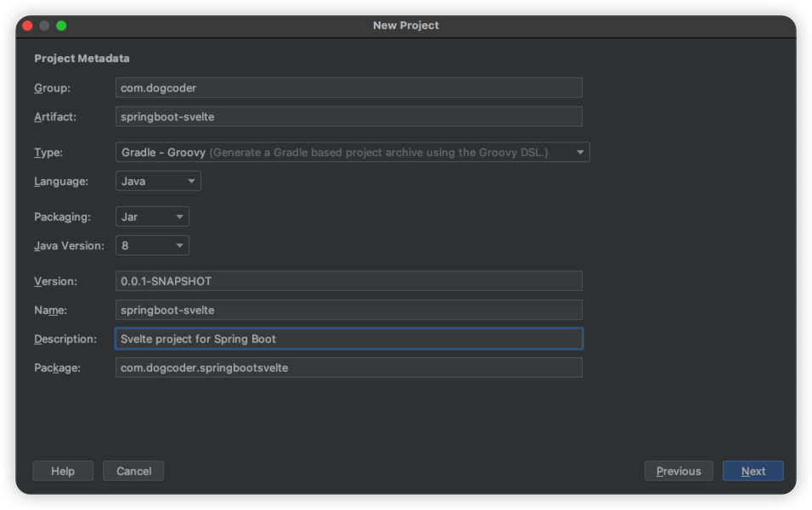
Task: Click the Description label
Action: click(x=65, y=339)
